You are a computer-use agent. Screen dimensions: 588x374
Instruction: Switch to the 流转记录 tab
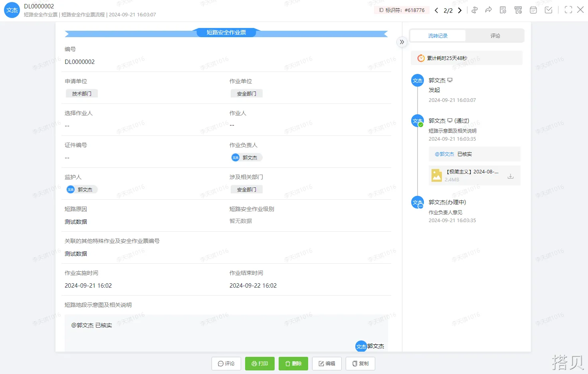point(438,36)
